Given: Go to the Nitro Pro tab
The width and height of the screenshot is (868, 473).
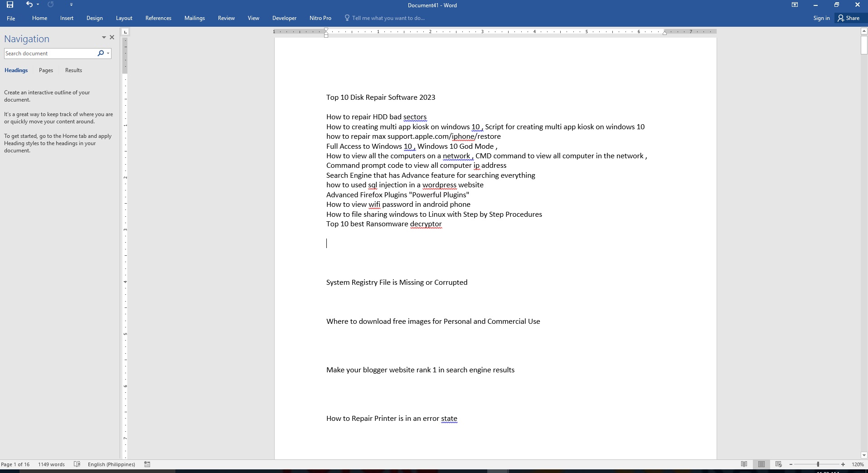Looking at the screenshot, I should [320, 18].
